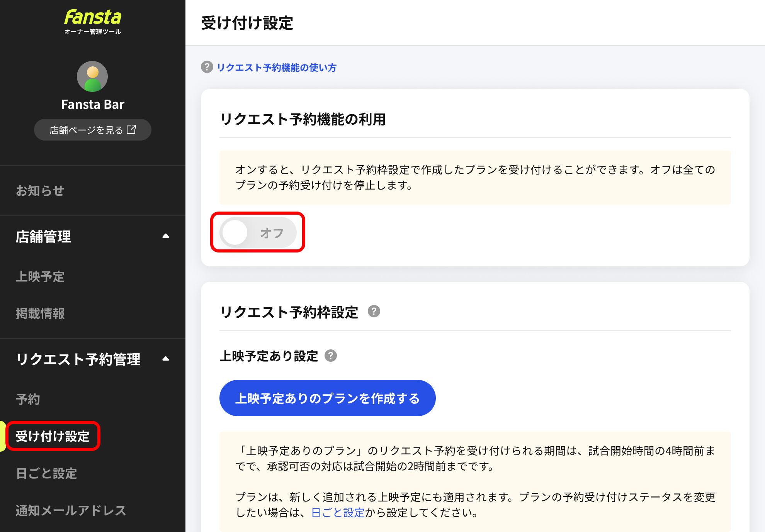Open the リクエスト予約機能の使い方 link
Screen dimensions: 765x532
tap(277, 68)
